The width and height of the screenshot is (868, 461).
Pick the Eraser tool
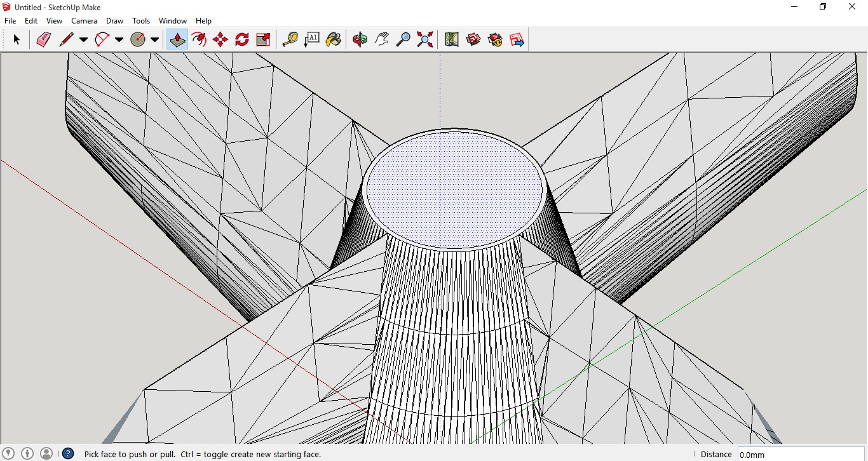(x=43, y=39)
